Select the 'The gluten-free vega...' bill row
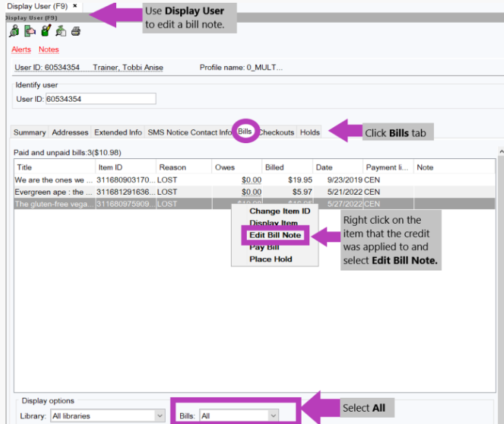 tap(254, 204)
